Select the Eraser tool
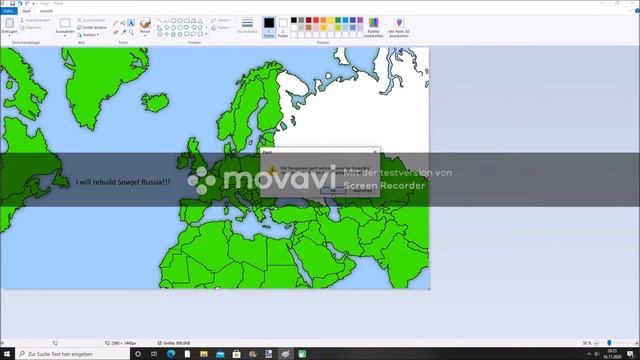The height and width of the screenshot is (360, 640). click(116, 32)
